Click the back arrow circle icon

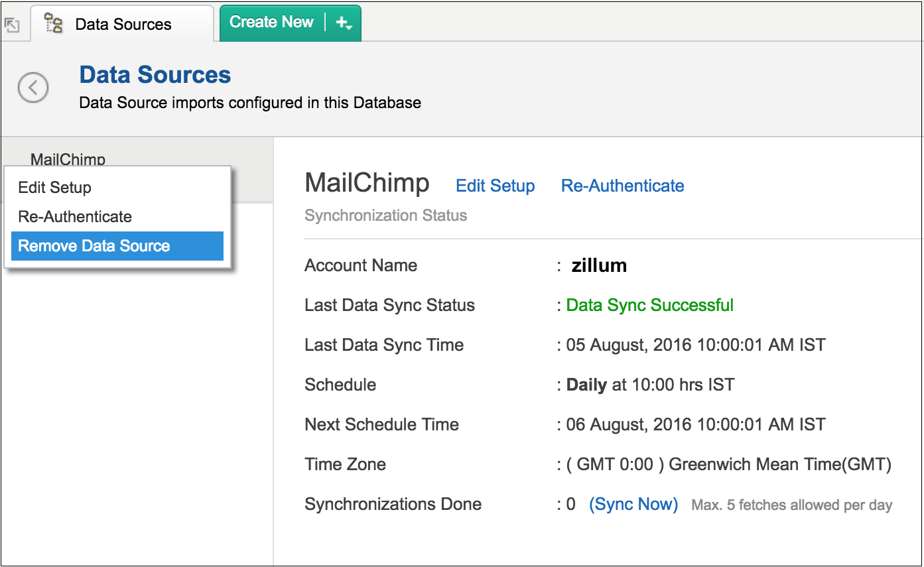pyautogui.click(x=33, y=88)
